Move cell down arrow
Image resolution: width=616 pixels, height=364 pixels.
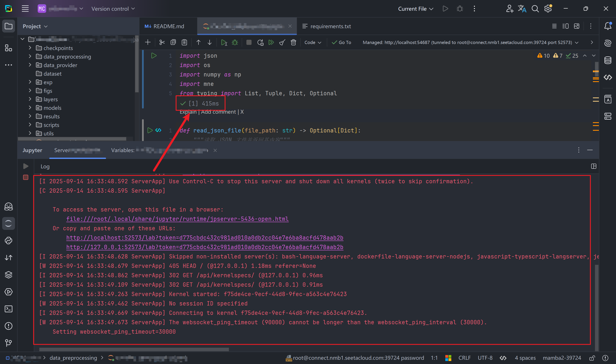tap(209, 43)
